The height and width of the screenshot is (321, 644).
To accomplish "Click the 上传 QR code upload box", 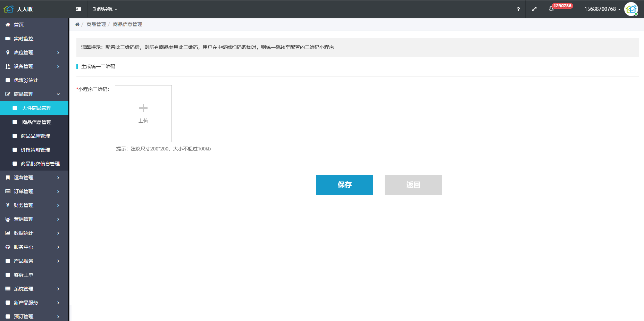I will (x=143, y=114).
